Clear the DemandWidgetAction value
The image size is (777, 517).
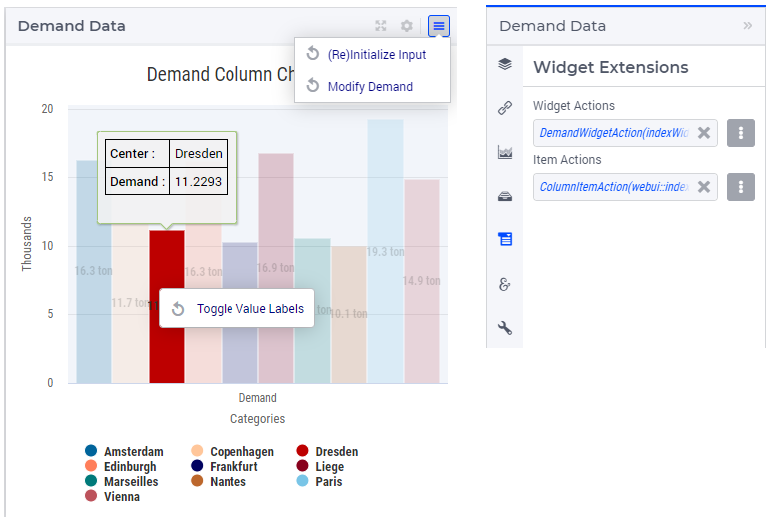(x=704, y=133)
